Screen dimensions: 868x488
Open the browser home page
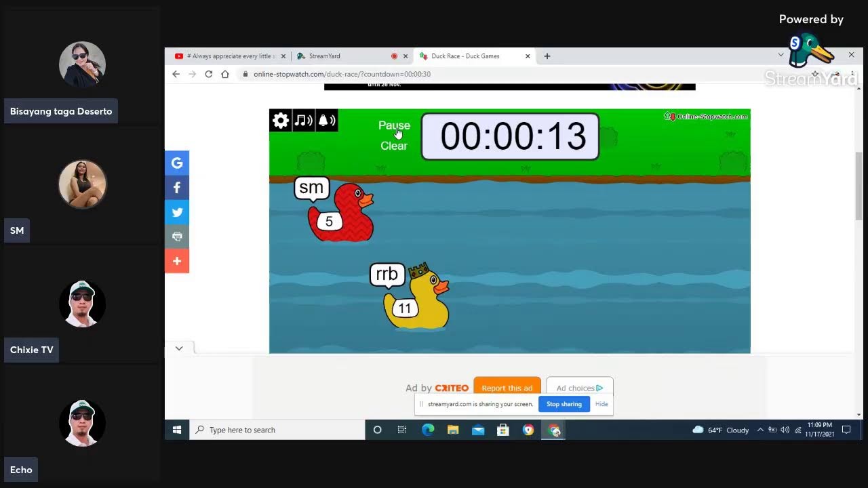coord(225,74)
